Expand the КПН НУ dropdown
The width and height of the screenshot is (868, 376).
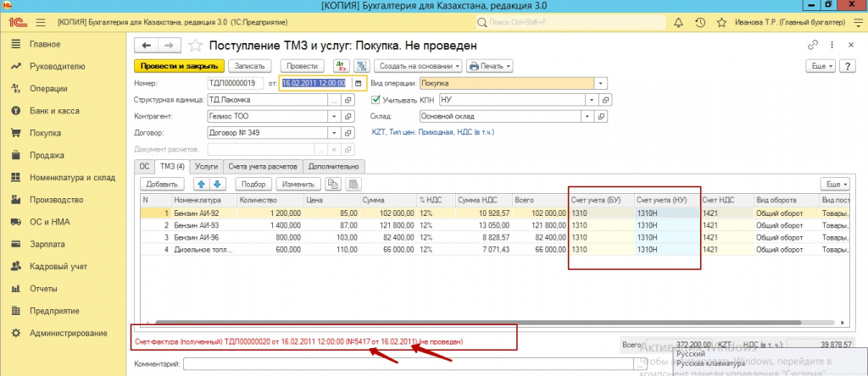pyautogui.click(x=592, y=100)
